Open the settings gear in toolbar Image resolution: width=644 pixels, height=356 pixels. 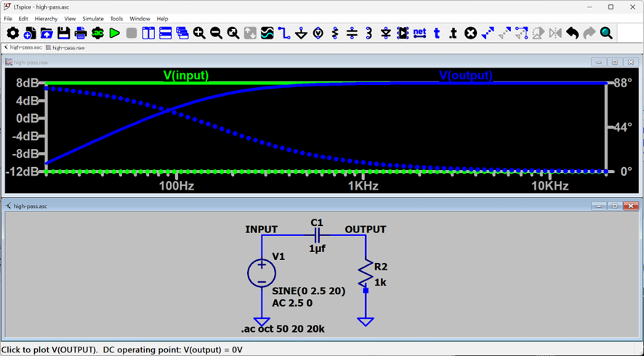point(13,33)
